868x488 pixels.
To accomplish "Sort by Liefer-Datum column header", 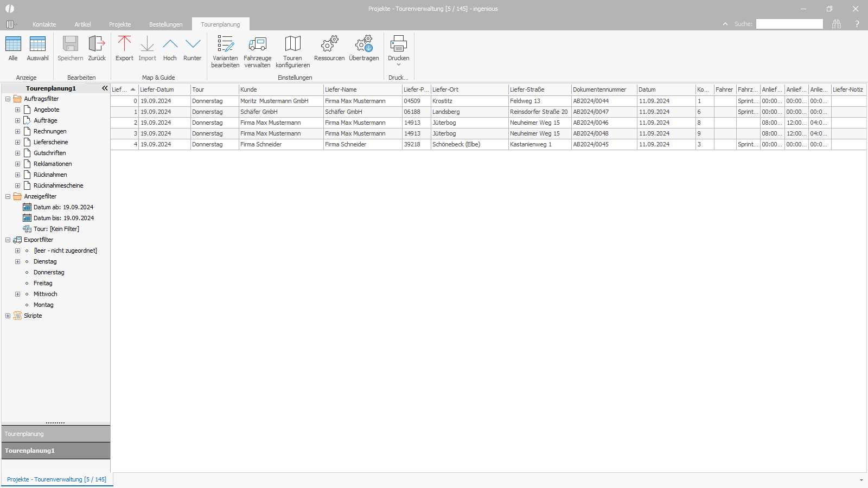I will [x=164, y=89].
